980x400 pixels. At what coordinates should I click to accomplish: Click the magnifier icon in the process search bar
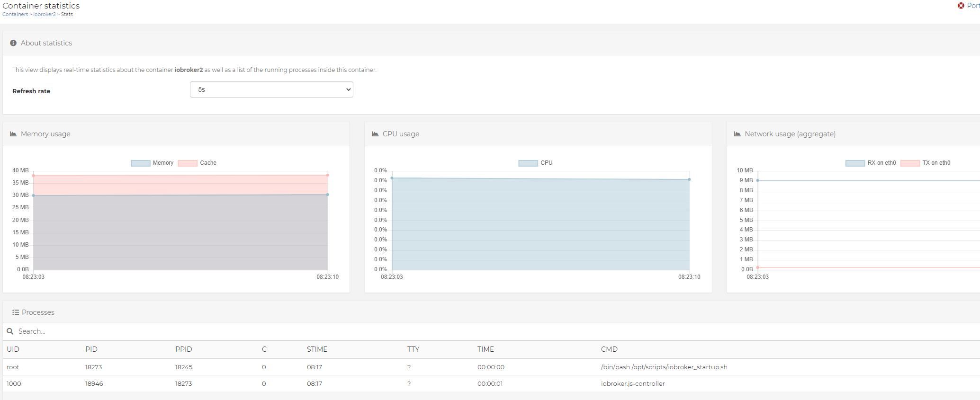coord(10,331)
